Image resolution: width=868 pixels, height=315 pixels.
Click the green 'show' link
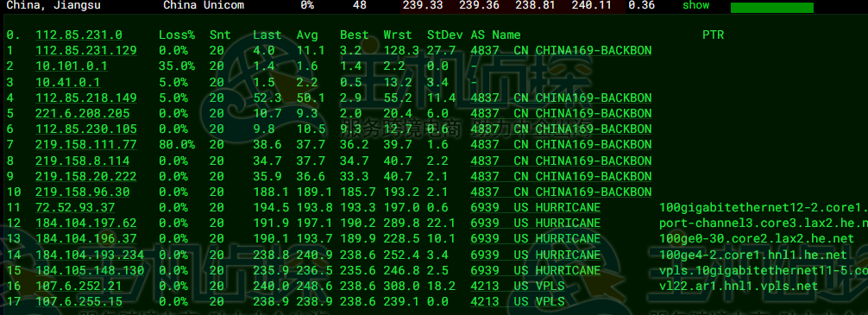point(695,5)
